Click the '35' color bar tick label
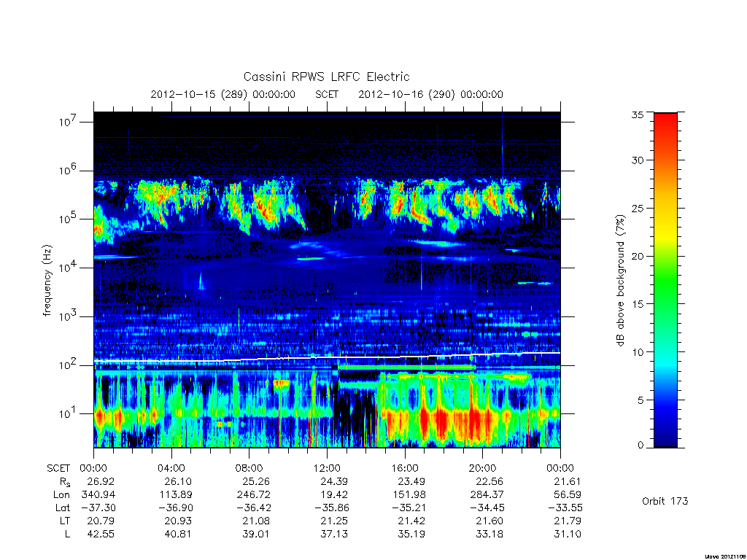The image size is (747, 560). click(x=638, y=114)
